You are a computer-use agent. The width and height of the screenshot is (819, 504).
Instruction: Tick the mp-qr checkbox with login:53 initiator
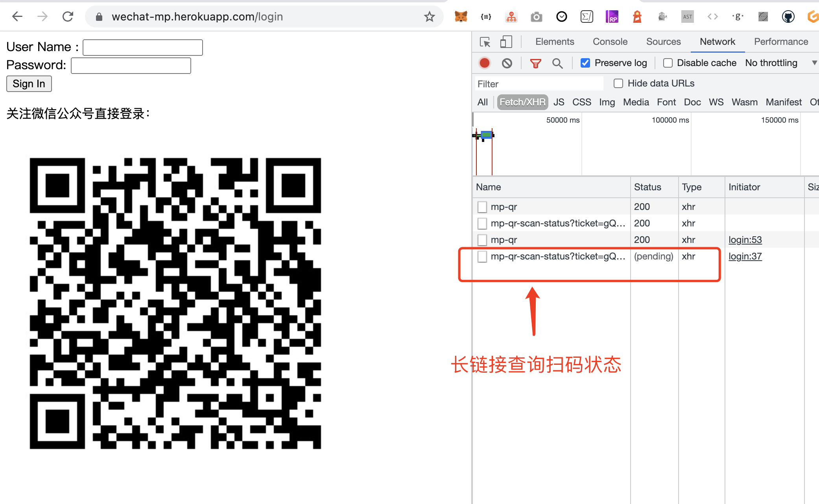click(482, 240)
